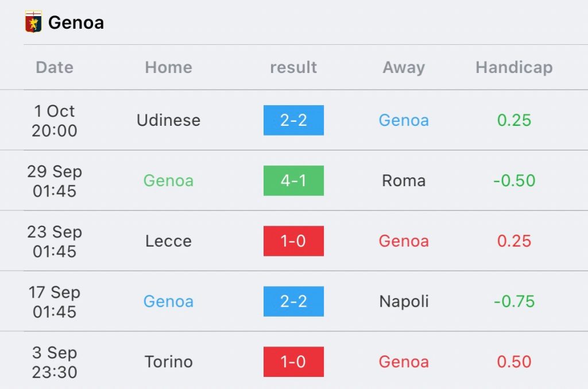Open the Lecce team link
588x389 pixels.
(x=168, y=241)
